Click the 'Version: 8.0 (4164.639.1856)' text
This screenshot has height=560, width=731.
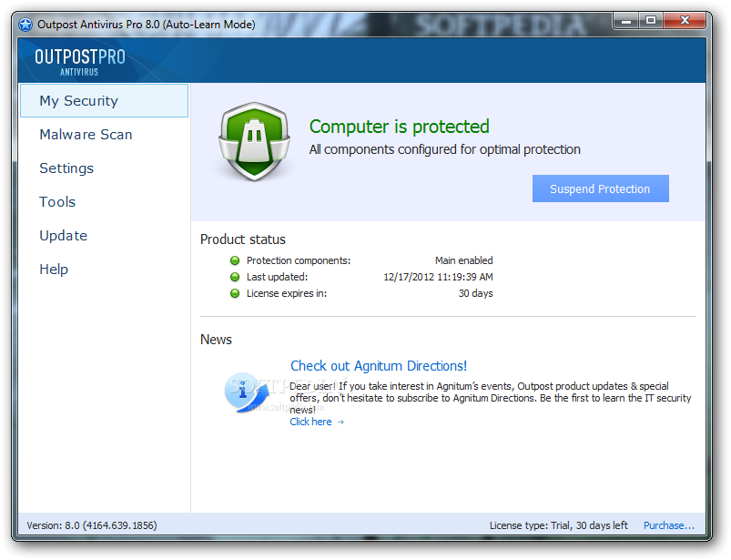(92, 525)
